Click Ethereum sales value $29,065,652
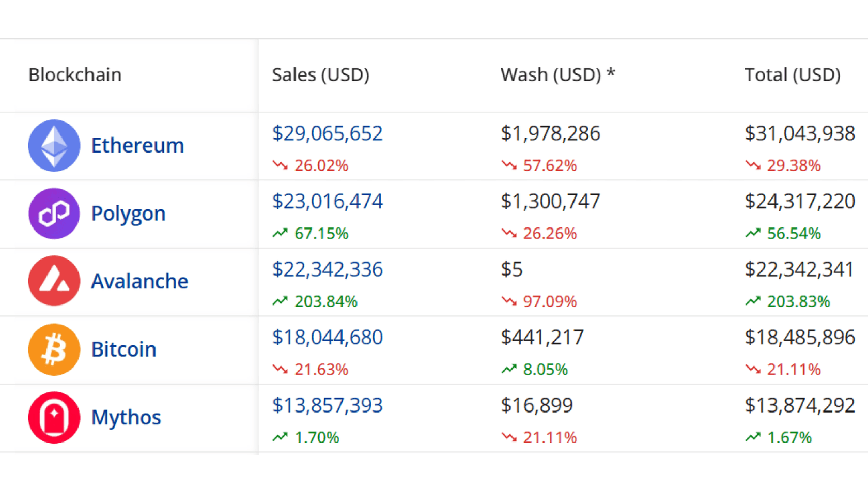 [328, 133]
